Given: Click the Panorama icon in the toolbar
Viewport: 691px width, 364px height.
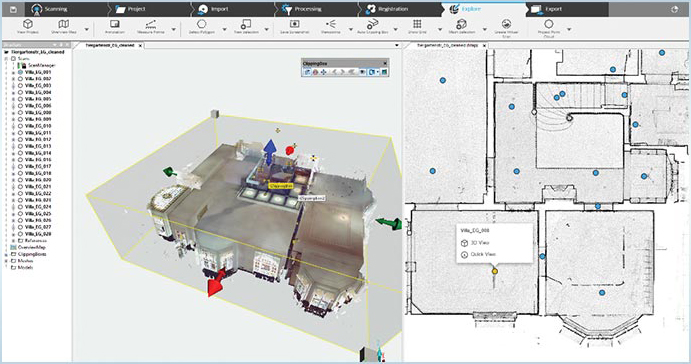Looking at the screenshot, I should 331,24.
